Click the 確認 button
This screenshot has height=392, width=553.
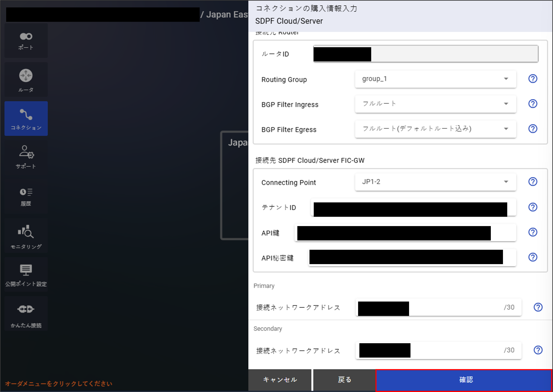(x=464, y=380)
